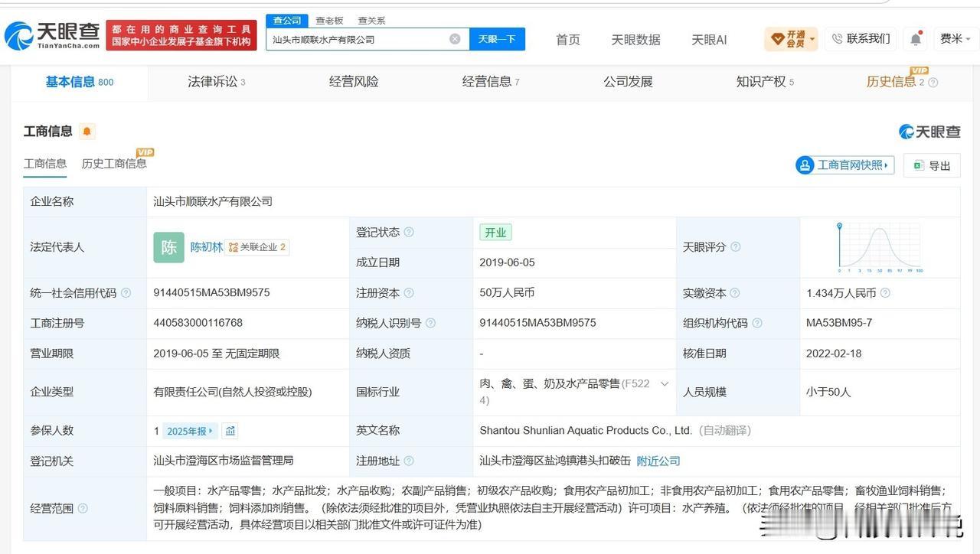Viewport: 980px width, 554px height.
Task: Open the notification bell in the header
Action: [916, 39]
